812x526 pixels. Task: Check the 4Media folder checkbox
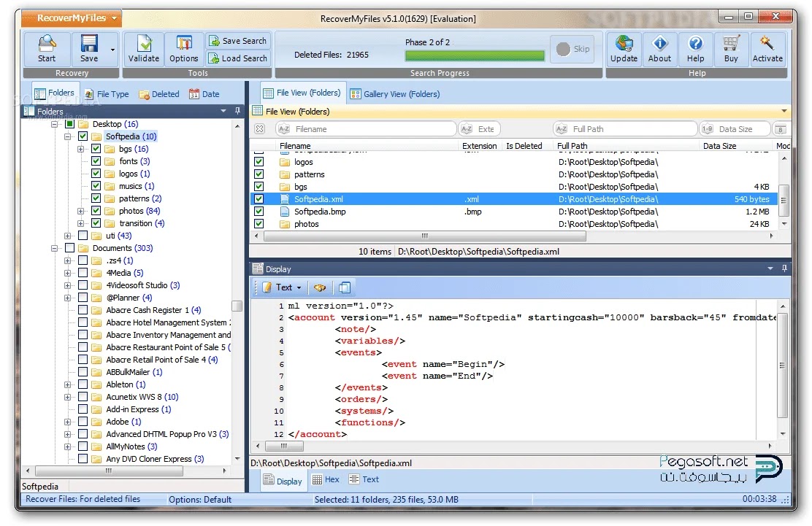coord(83,273)
